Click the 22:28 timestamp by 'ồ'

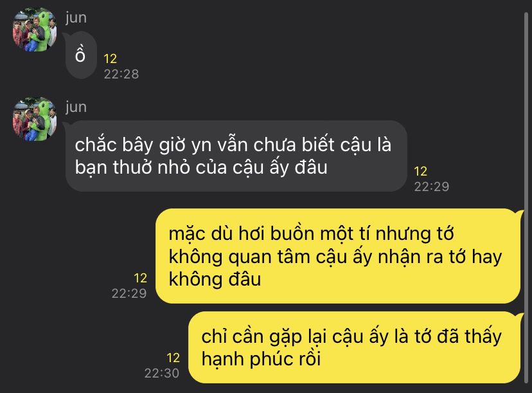(x=121, y=74)
